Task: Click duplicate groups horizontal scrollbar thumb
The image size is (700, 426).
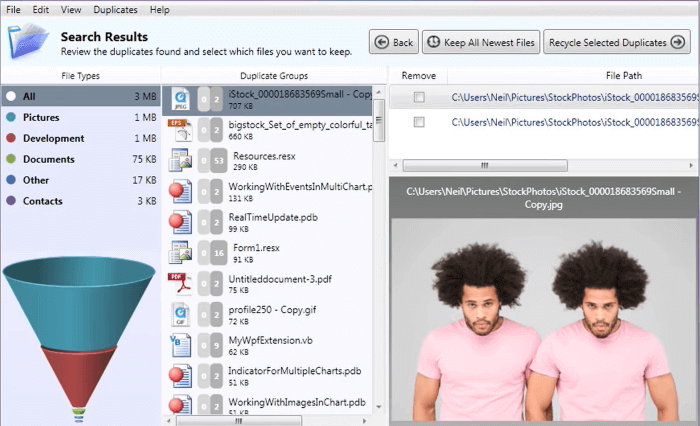Action: coord(239,421)
